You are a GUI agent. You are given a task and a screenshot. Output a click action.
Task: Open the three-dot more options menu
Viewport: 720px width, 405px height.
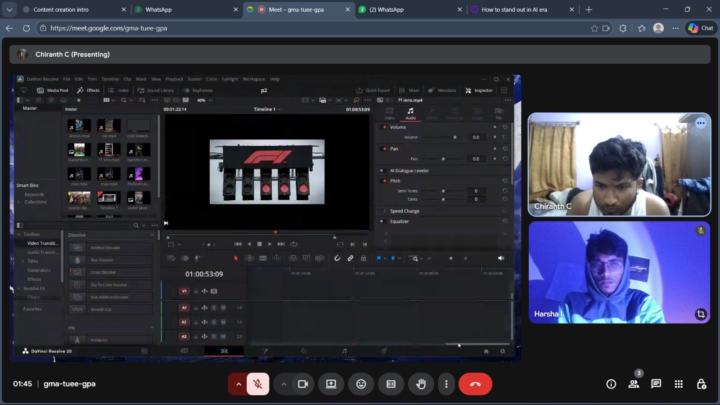[x=445, y=384]
